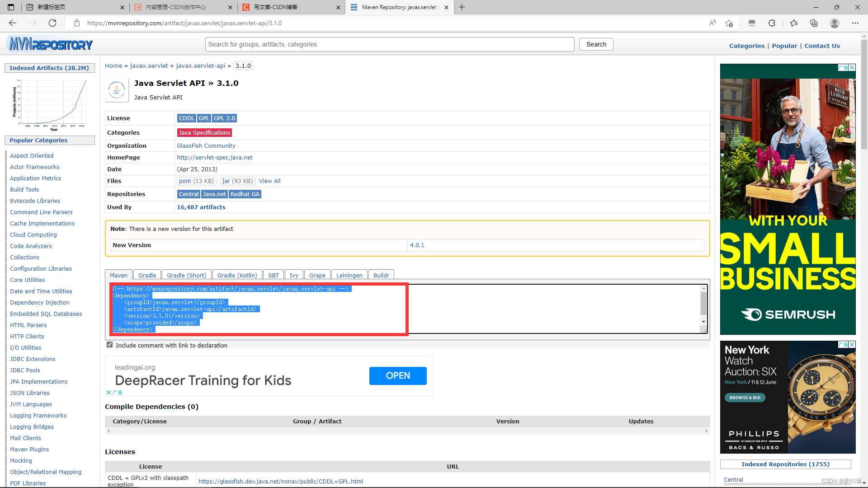This screenshot has width=868, height=488.
Task: Open the wallet toolbar icon
Action: 752,23
